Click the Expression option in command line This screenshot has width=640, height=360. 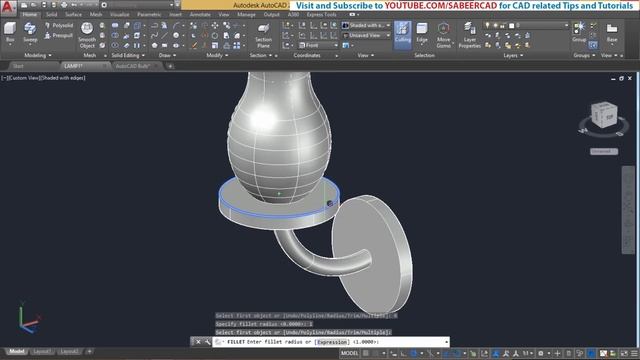coord(332,342)
